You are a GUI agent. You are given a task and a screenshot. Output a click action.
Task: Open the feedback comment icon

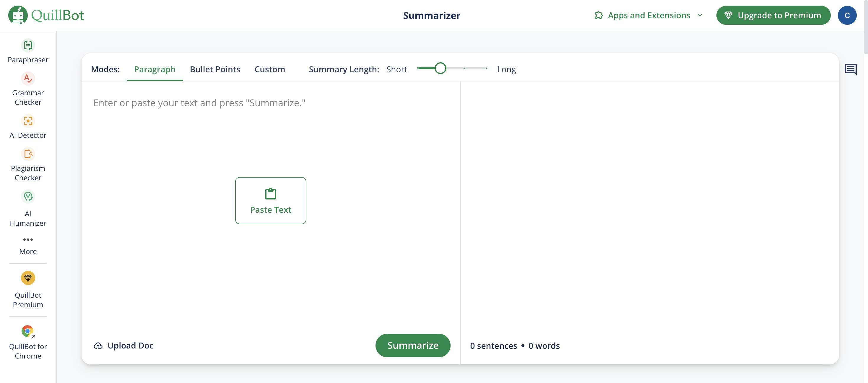click(851, 69)
